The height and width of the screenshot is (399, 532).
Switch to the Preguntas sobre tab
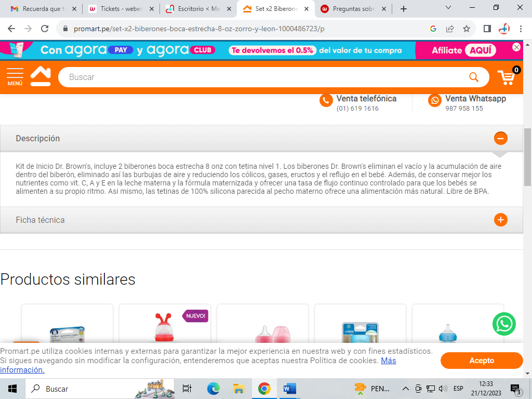pos(353,9)
